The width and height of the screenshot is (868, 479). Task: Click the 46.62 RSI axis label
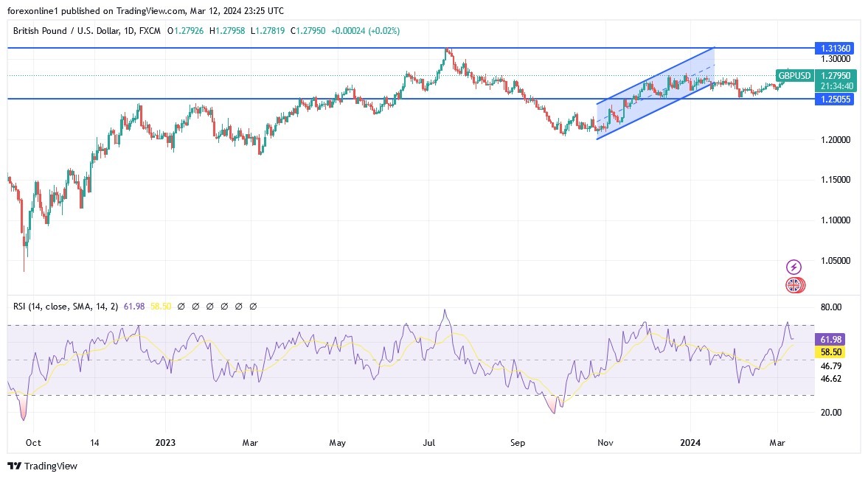(831, 379)
